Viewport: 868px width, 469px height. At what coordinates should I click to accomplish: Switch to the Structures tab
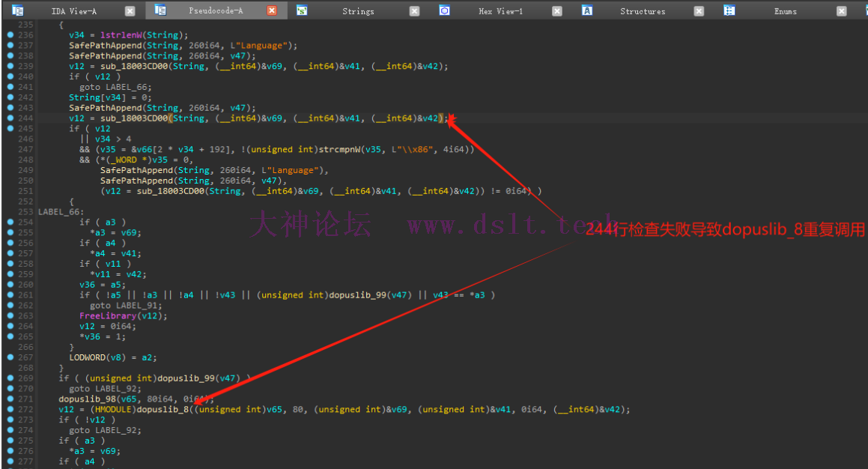(643, 11)
